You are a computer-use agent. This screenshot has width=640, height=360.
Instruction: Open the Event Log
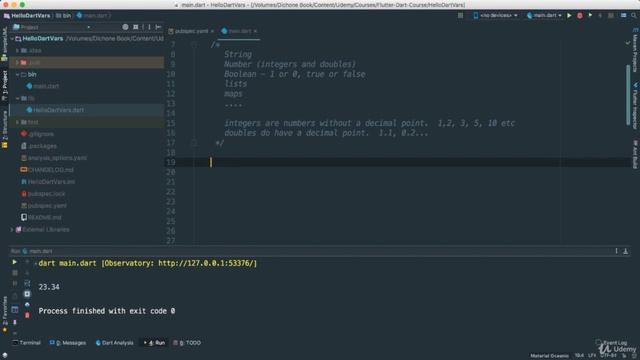[611, 342]
